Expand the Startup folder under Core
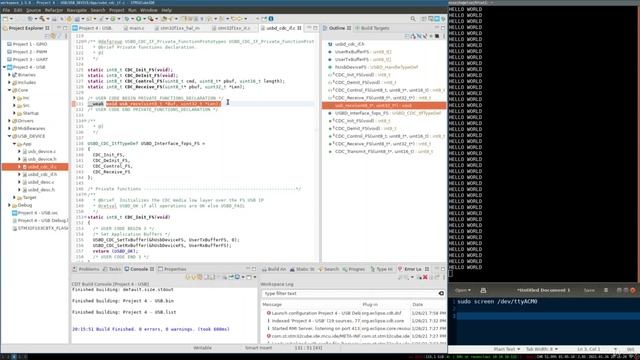The image size is (640, 360). tap(14, 113)
